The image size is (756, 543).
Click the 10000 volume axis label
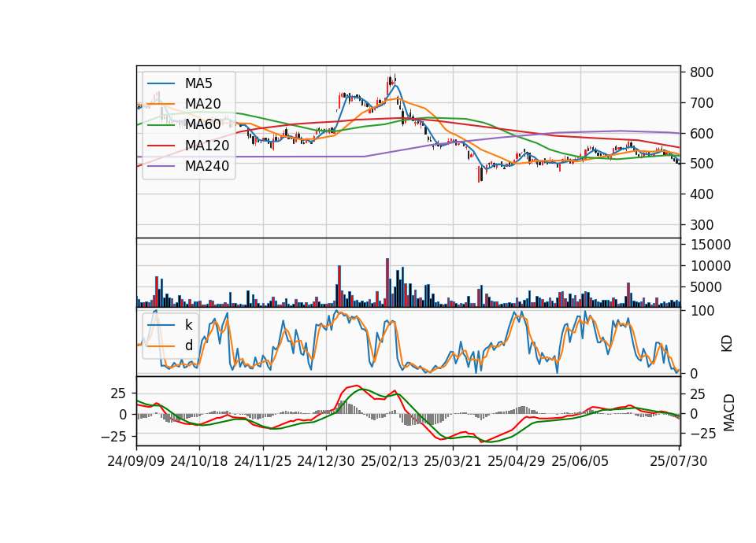[x=710, y=266]
